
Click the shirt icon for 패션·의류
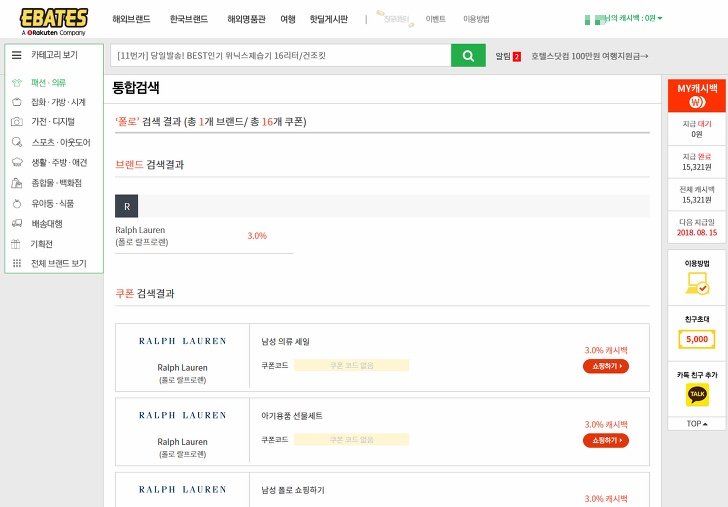tap(17, 83)
